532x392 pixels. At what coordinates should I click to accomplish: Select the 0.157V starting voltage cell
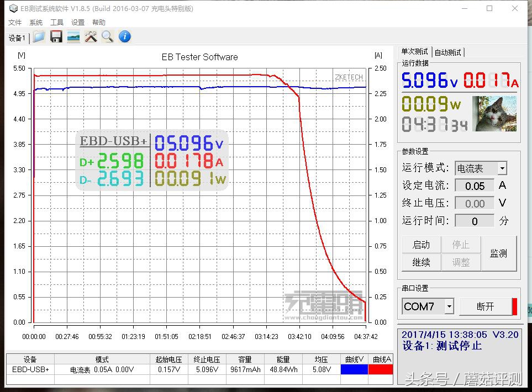coord(168,369)
